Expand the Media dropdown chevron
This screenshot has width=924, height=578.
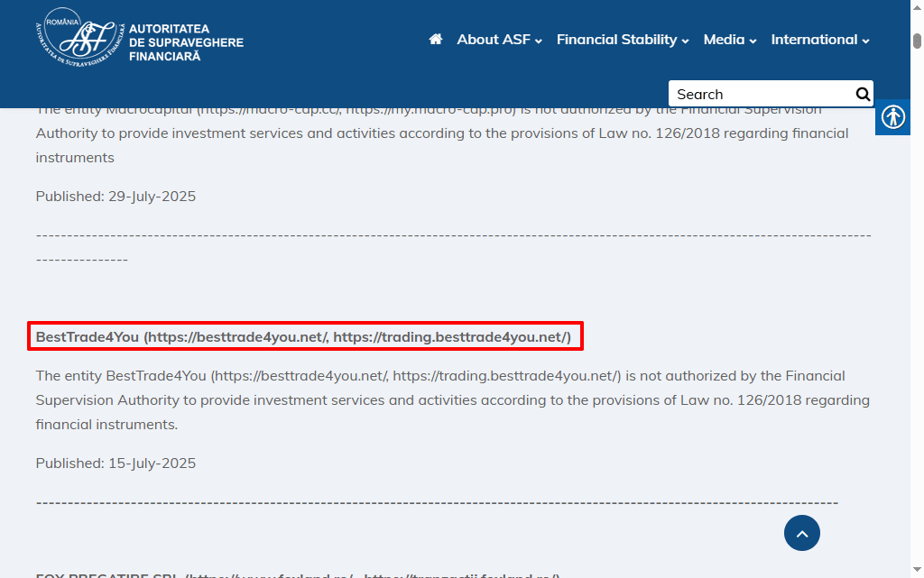tap(753, 41)
